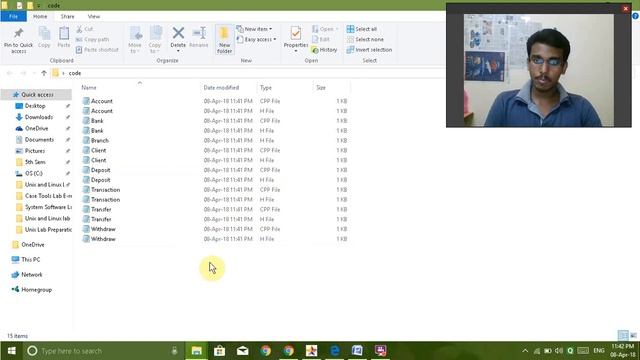Viewport: 640px width, 360px height.
Task: Switch to the Home ribbon tab
Action: [x=40, y=16]
